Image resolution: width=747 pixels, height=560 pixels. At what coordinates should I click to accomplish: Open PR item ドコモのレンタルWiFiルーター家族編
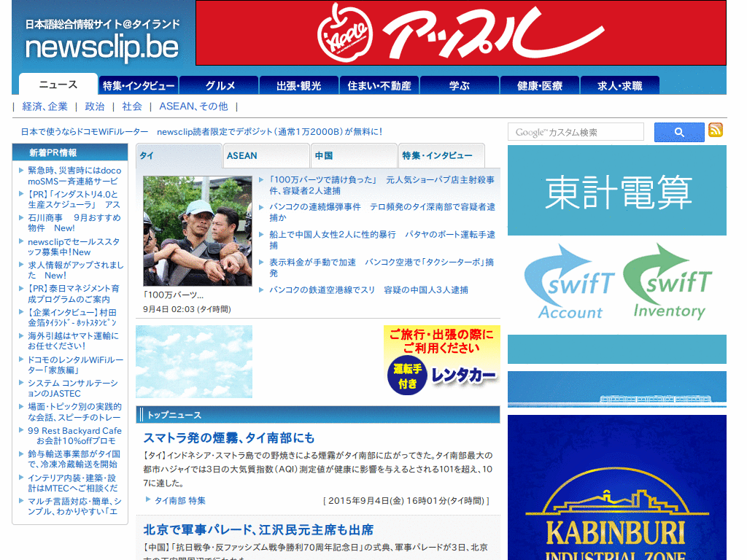[75, 365]
